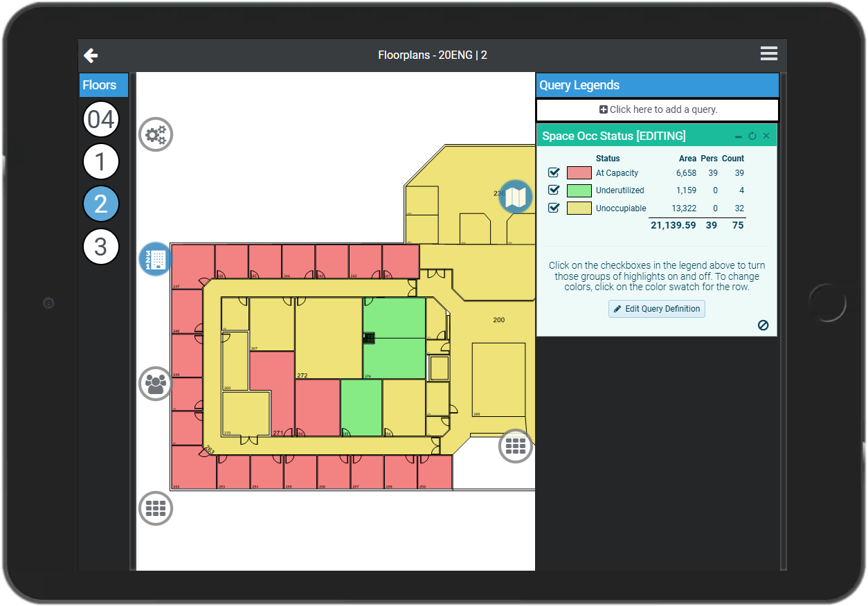The height and width of the screenshot is (606, 868).
Task: Click the occupants people icon
Action: click(x=155, y=384)
